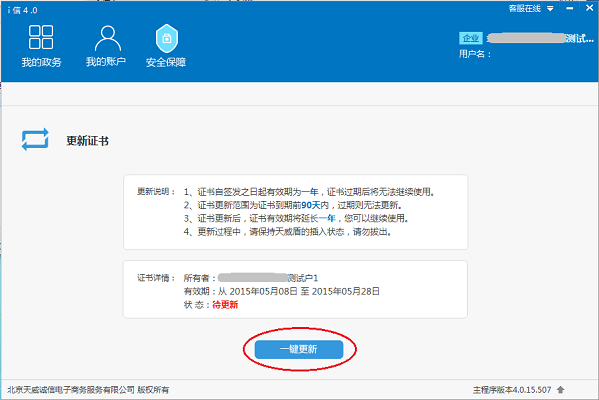Expand the 客服在线 dropdown arrow

pos(550,9)
